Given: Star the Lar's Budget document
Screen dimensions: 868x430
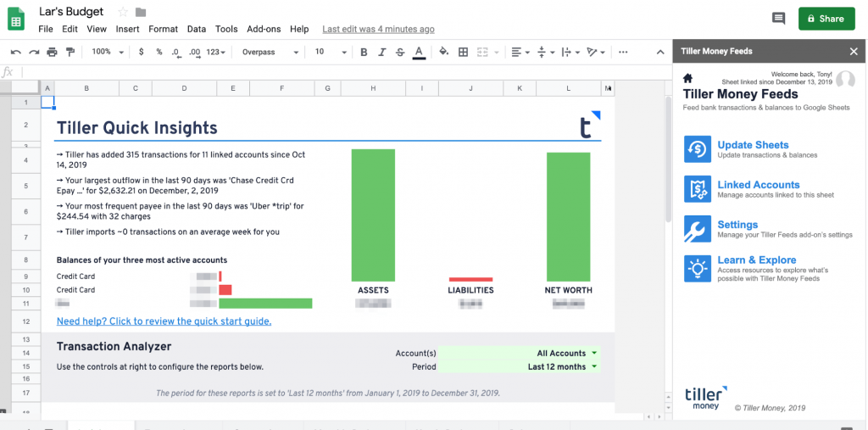Looking at the screenshot, I should [123, 12].
